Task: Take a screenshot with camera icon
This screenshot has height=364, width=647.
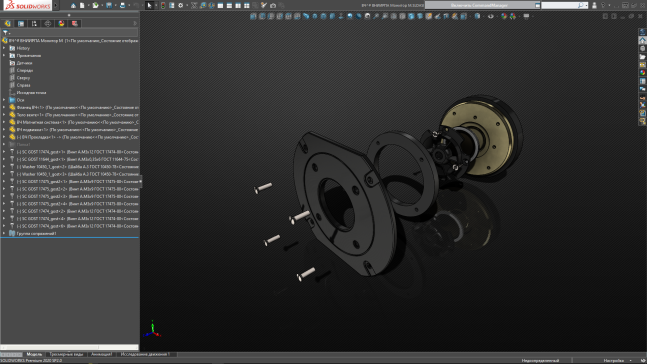Action: 273,5
